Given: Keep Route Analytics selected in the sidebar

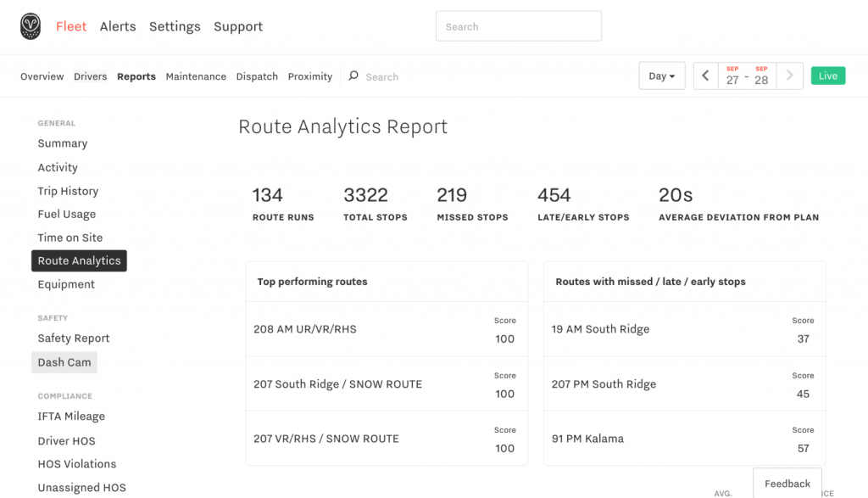Looking at the screenshot, I should coord(79,260).
